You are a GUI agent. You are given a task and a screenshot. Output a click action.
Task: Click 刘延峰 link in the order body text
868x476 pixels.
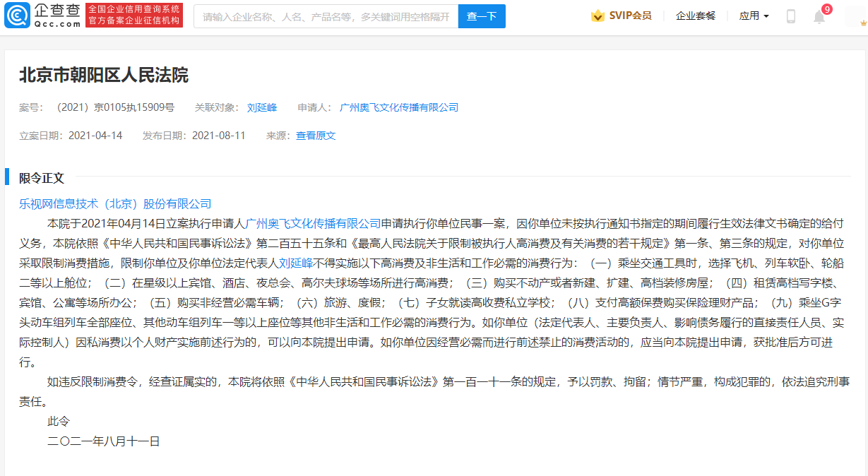click(296, 263)
